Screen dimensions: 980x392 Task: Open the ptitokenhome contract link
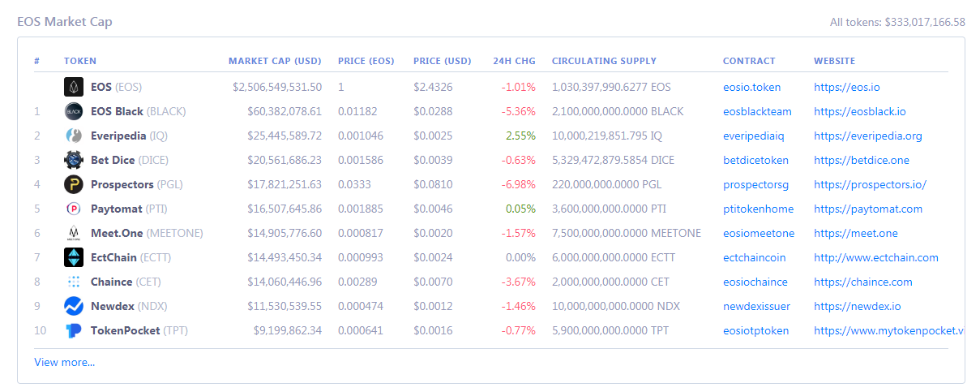[759, 209]
